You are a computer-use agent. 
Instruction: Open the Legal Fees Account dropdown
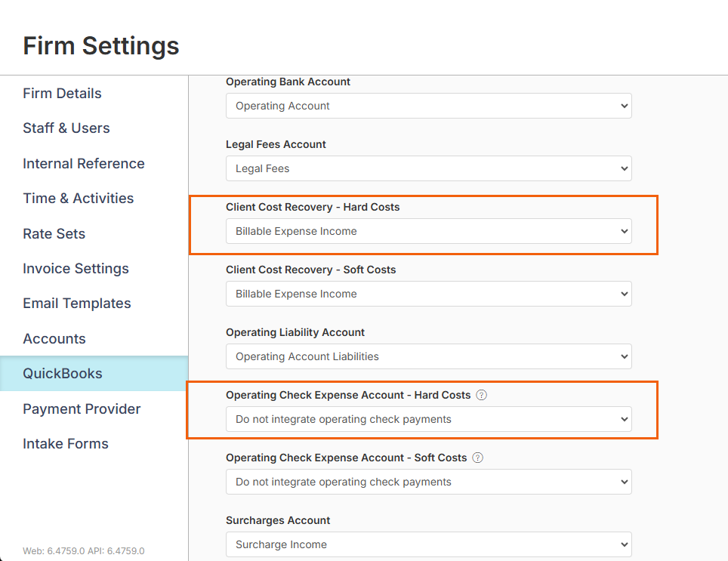point(428,168)
